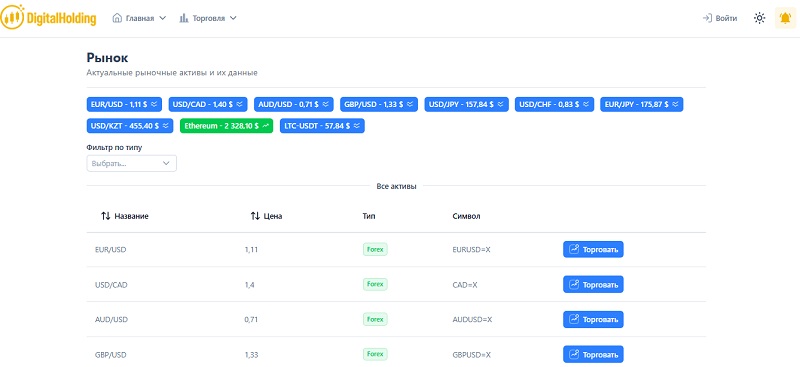Select the green Ethereum ticker chip

tap(227, 126)
